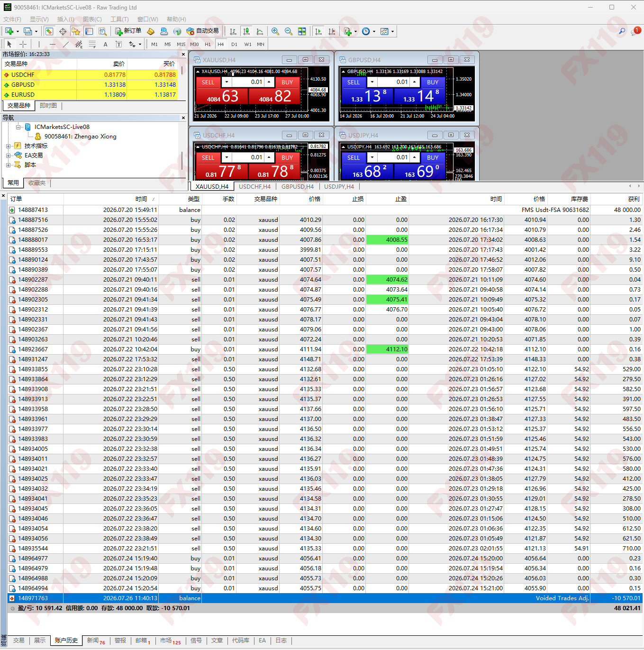
Task: Open the New Chart dropdown arrow
Action: point(18,32)
